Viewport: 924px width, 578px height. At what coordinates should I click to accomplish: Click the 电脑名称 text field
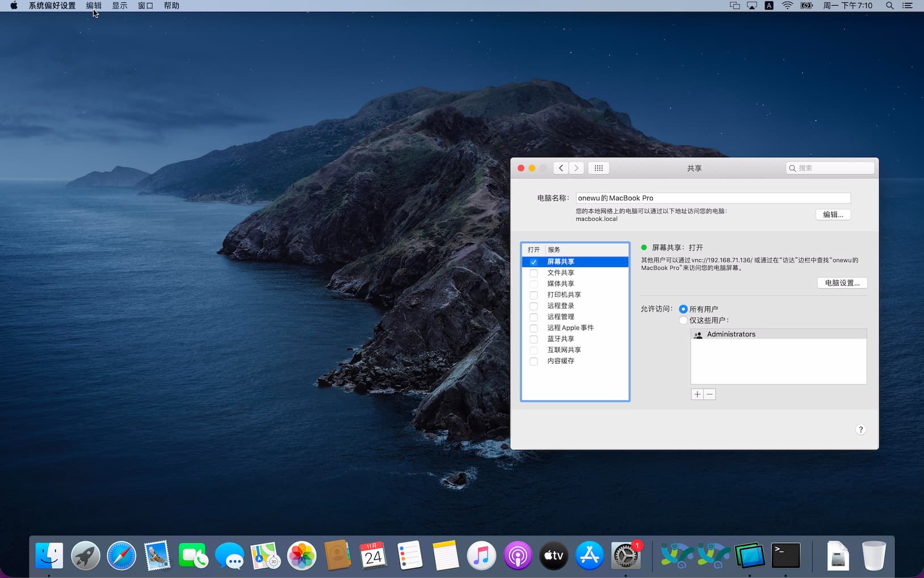712,198
